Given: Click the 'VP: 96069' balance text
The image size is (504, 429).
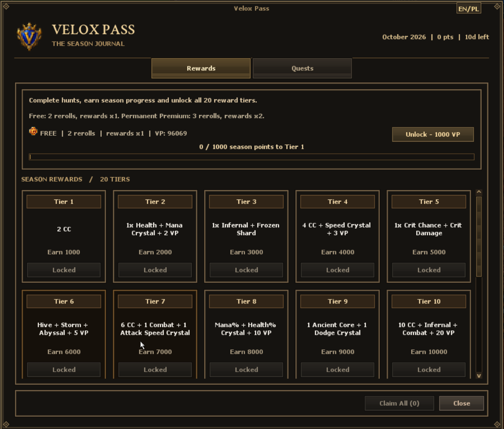Looking at the screenshot, I should pos(171,133).
